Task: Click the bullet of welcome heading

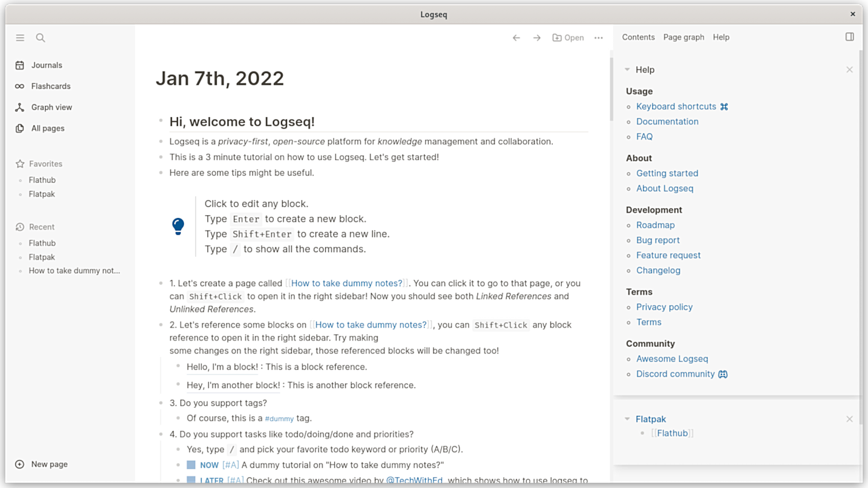Action: point(160,121)
